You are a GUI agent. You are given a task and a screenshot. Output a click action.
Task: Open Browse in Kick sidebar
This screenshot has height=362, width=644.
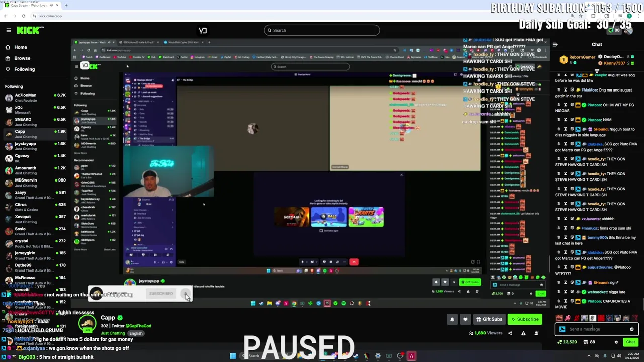(x=22, y=58)
